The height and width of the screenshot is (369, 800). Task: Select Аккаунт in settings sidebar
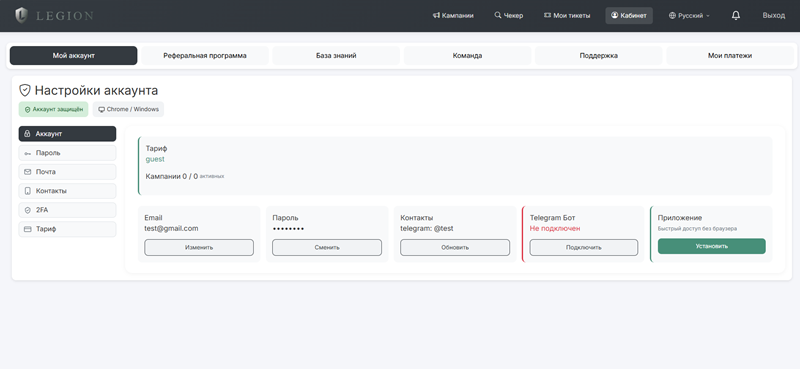[x=67, y=134]
